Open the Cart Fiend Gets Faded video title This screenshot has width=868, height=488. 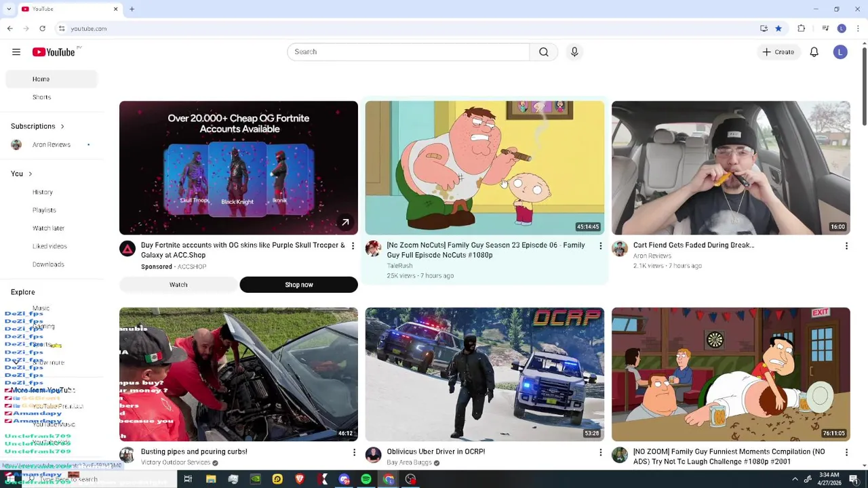coord(693,245)
